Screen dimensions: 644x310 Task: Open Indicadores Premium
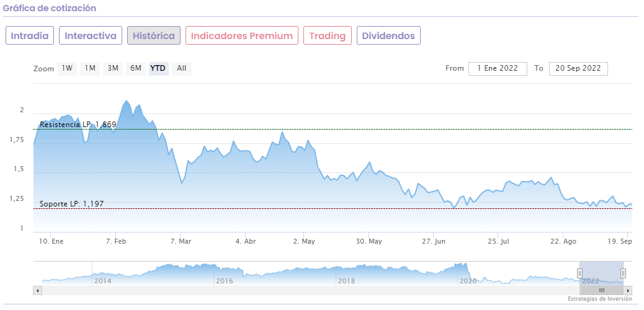tap(242, 35)
